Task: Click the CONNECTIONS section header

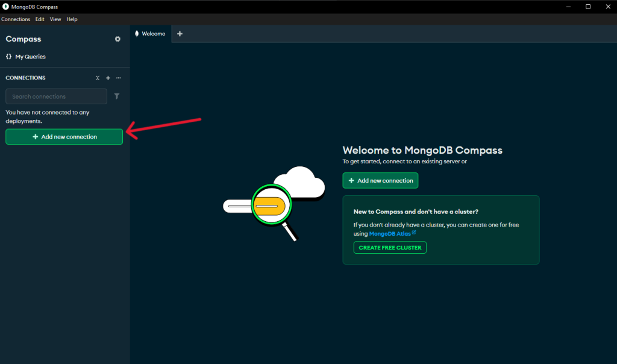Action: [25, 78]
